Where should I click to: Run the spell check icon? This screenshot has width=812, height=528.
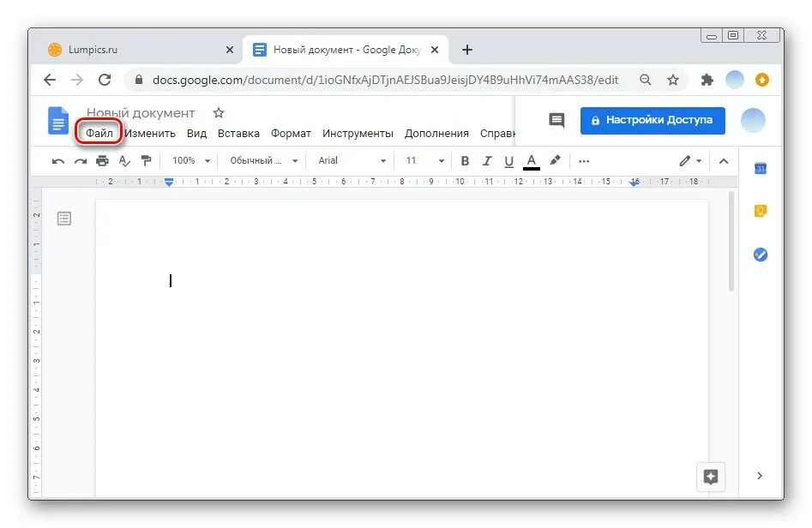(124, 161)
